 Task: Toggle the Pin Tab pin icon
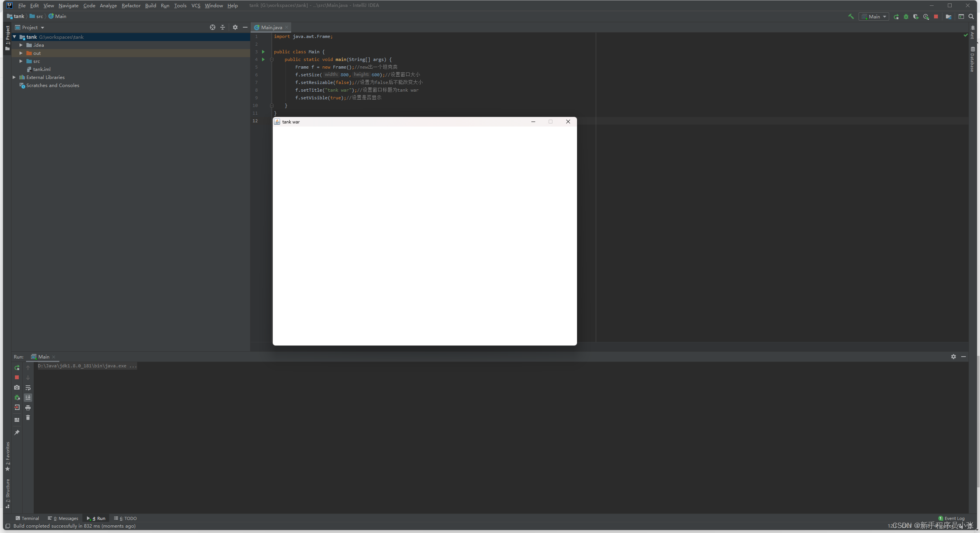coord(17,433)
